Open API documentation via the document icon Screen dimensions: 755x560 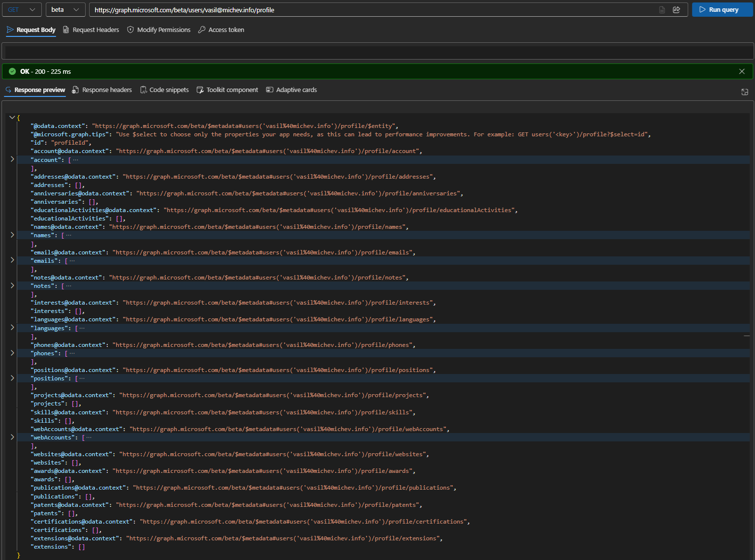(x=661, y=9)
